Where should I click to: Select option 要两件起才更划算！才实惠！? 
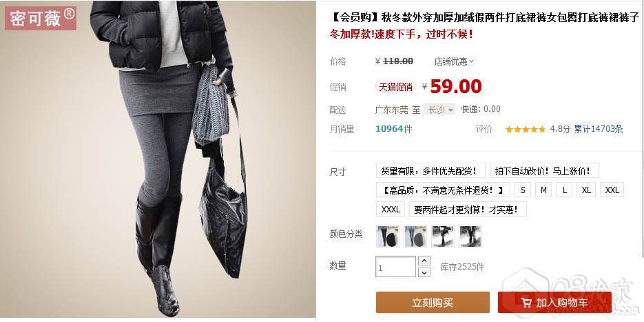pos(468,210)
